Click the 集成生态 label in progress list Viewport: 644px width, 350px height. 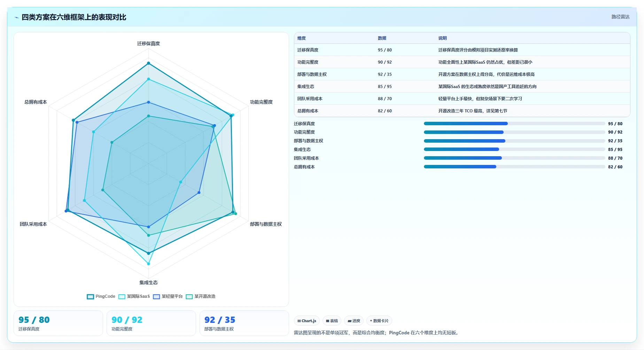click(302, 150)
